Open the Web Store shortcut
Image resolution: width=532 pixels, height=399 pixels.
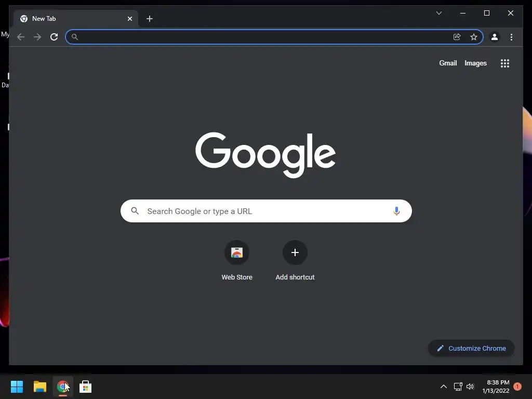click(x=237, y=261)
